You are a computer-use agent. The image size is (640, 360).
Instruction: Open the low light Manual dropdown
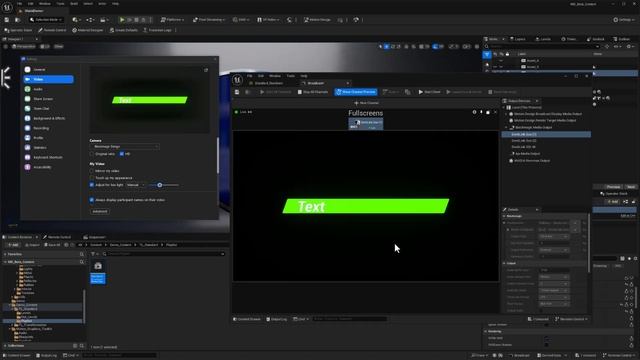click(x=135, y=185)
